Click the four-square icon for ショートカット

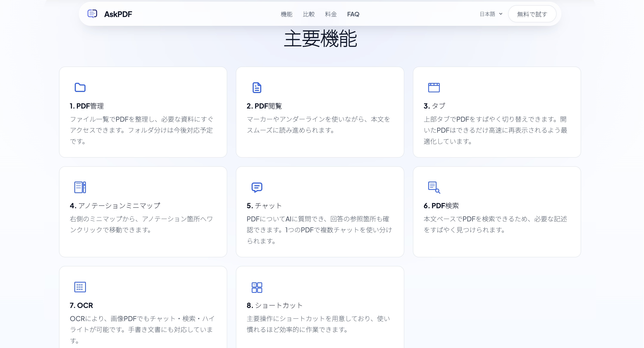[257, 287]
